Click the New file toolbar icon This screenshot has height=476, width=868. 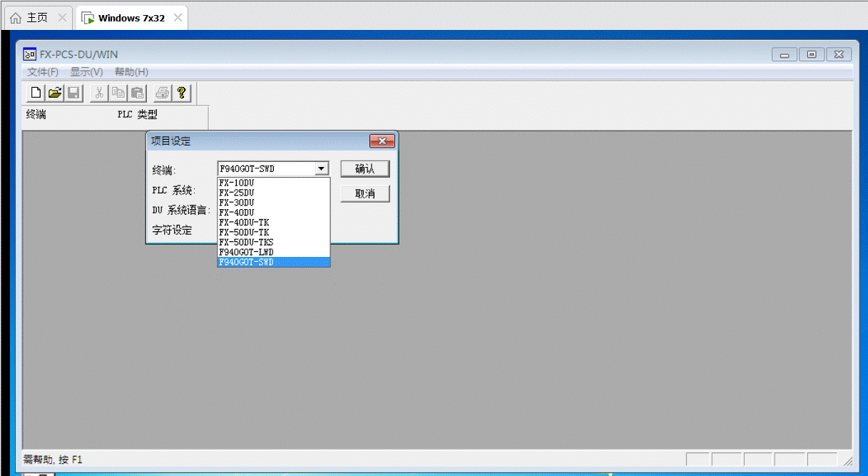(36, 93)
